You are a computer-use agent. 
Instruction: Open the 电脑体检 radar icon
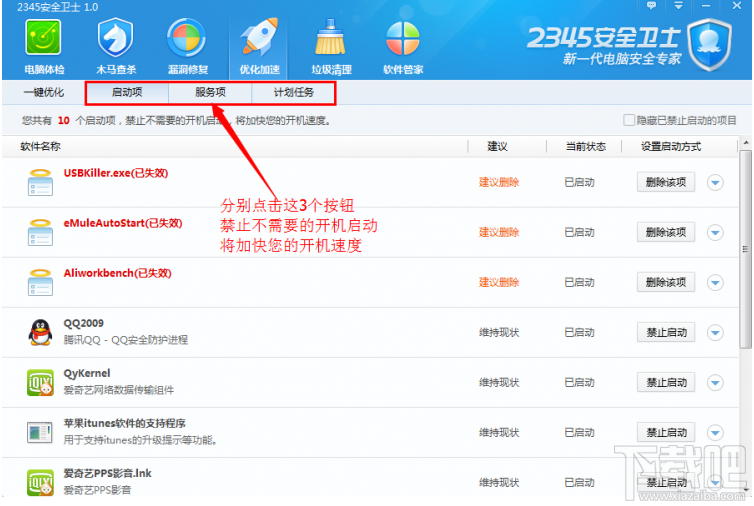[43, 38]
